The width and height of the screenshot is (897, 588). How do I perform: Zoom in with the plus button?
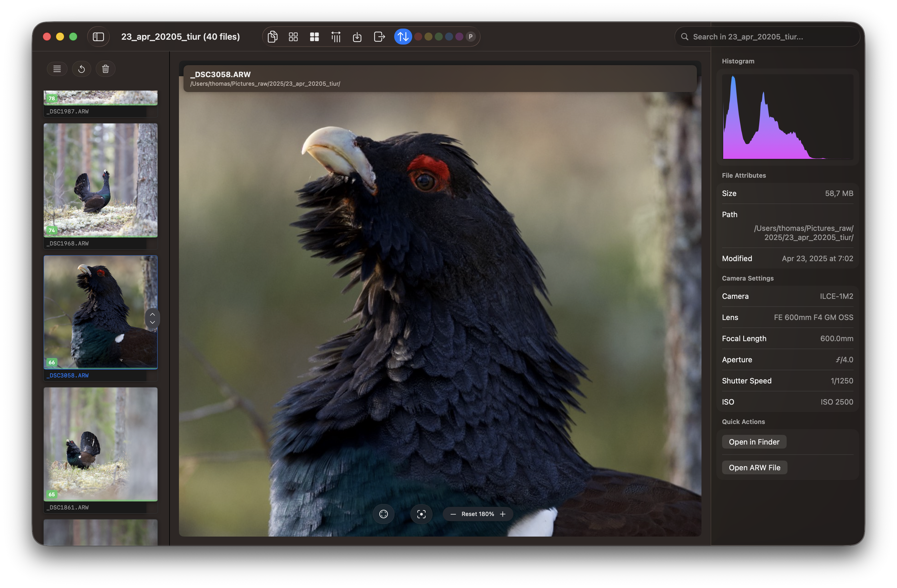(x=503, y=514)
